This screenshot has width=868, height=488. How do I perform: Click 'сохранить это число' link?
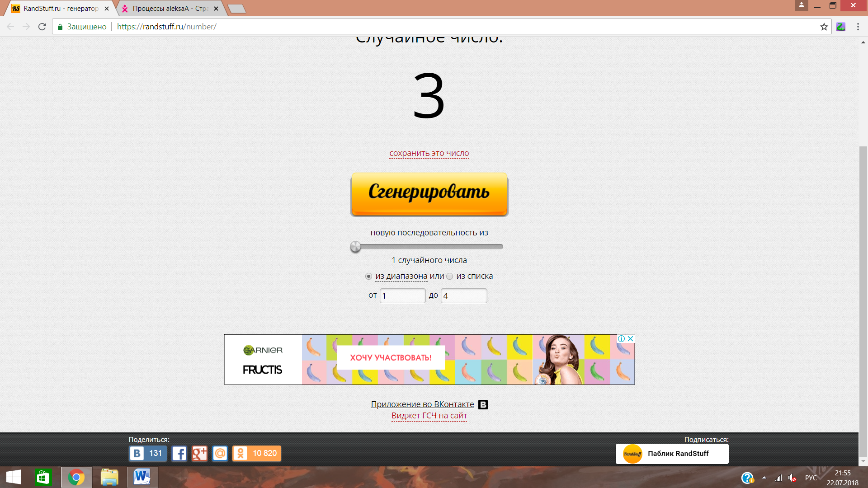429,153
